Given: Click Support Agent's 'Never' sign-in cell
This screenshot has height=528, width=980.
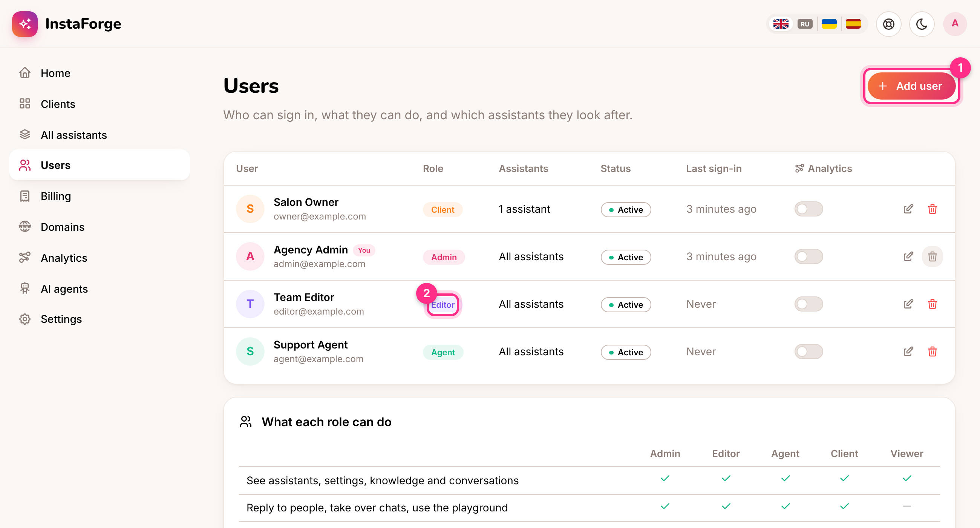Looking at the screenshot, I should (x=701, y=352).
